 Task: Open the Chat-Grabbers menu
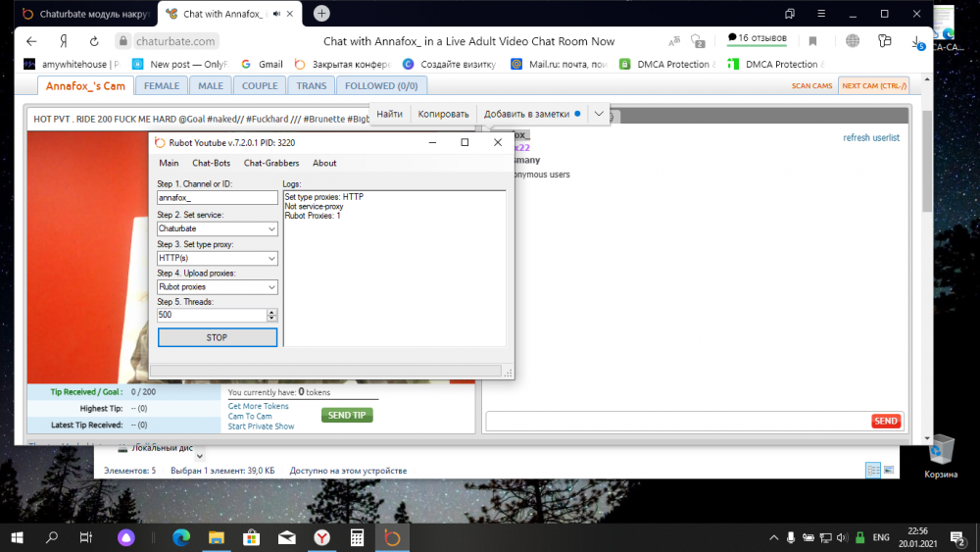click(x=271, y=163)
